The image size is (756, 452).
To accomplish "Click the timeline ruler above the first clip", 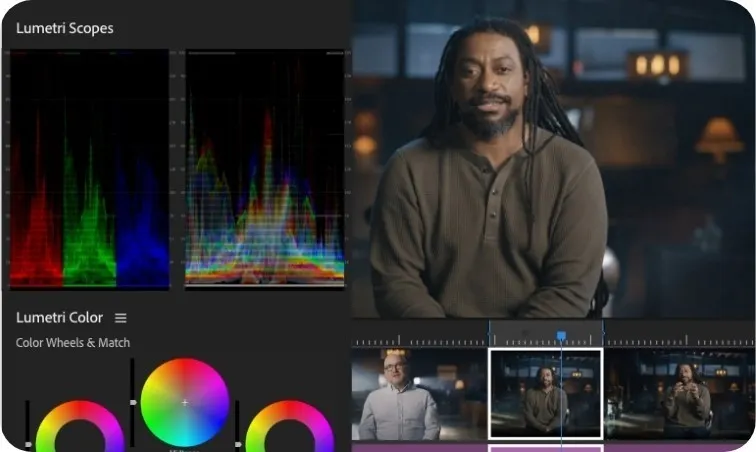I will click(x=419, y=340).
